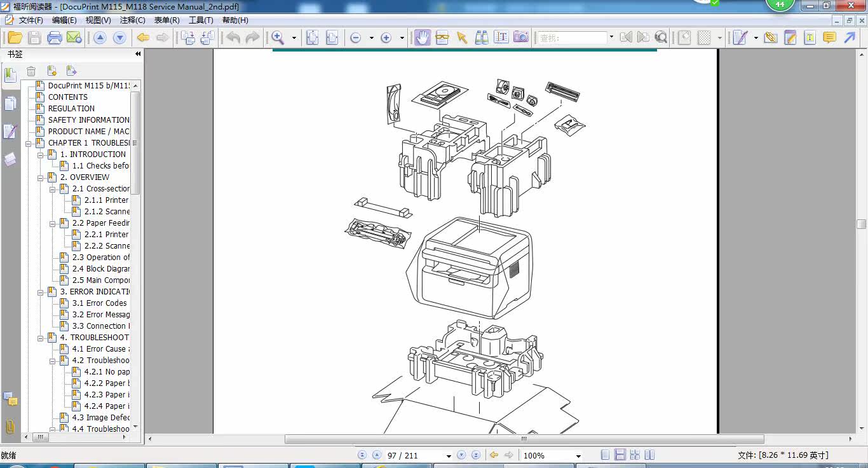The height and width of the screenshot is (468, 868).
Task: Open the 注释(C) menu
Action: 132,20
